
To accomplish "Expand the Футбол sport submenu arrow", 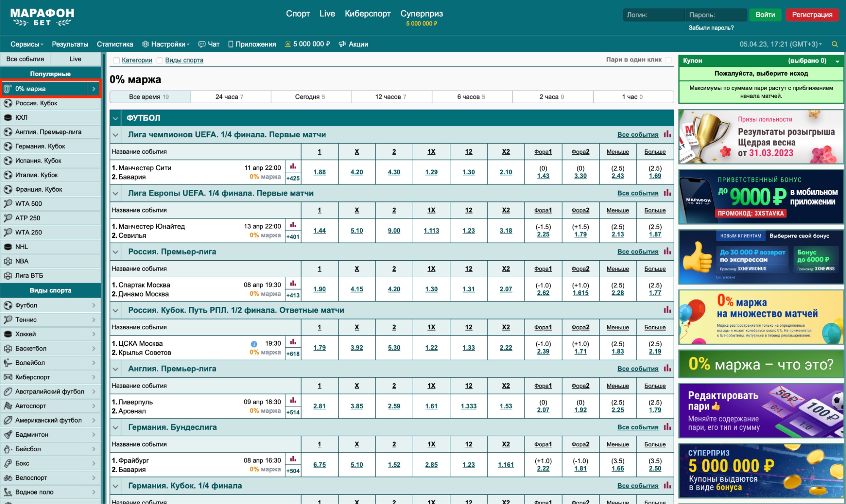I will [94, 305].
